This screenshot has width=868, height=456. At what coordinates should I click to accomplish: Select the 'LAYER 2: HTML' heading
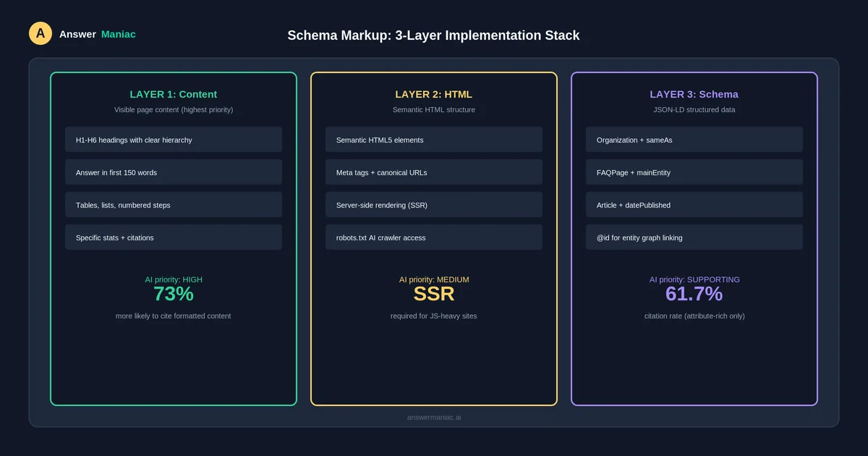tap(434, 94)
